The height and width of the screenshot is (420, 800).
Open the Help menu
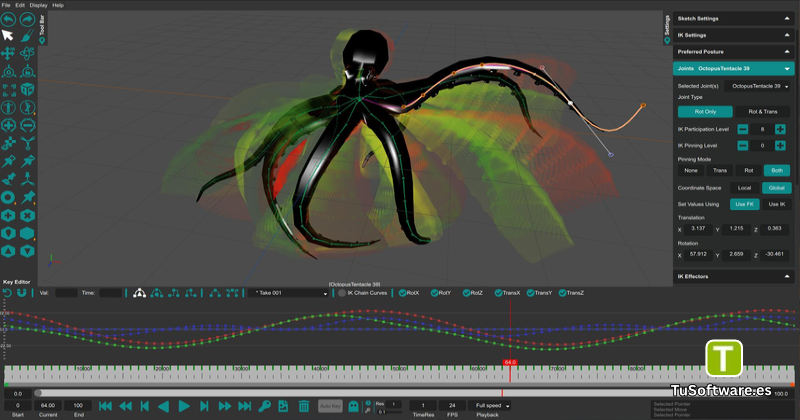pyautogui.click(x=58, y=5)
